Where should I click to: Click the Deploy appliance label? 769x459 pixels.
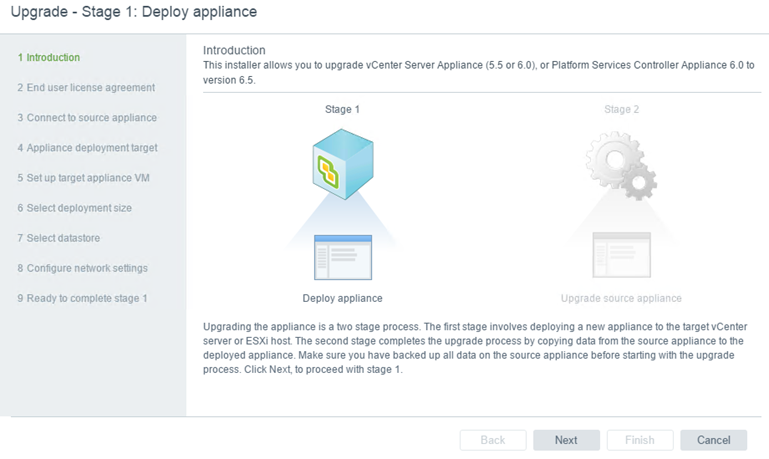tap(342, 298)
